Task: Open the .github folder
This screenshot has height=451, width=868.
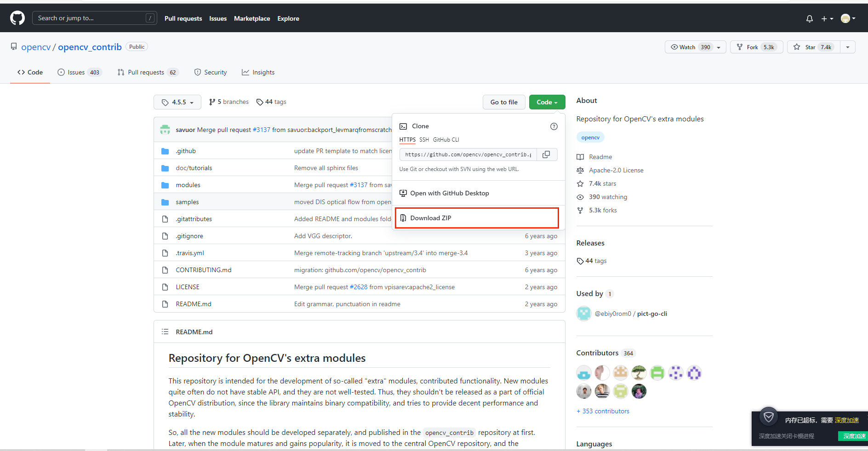Action: [x=186, y=151]
